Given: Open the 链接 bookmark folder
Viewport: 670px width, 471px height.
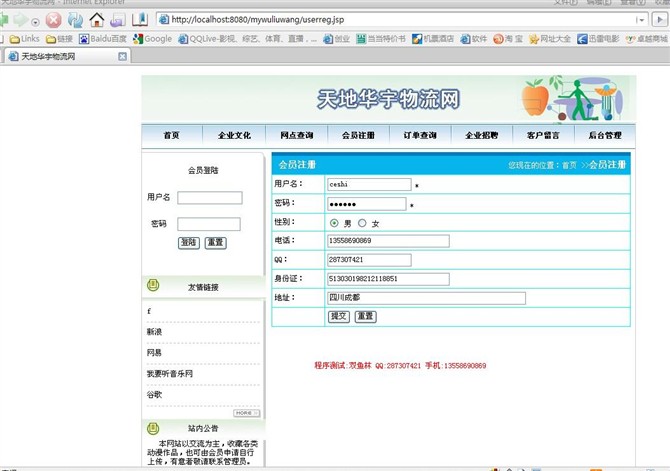Looking at the screenshot, I should [x=59, y=39].
